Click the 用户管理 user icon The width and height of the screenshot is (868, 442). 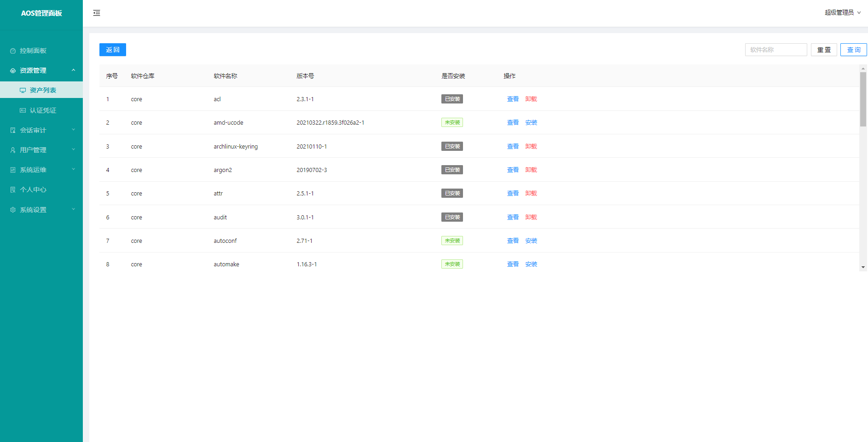[13, 150]
